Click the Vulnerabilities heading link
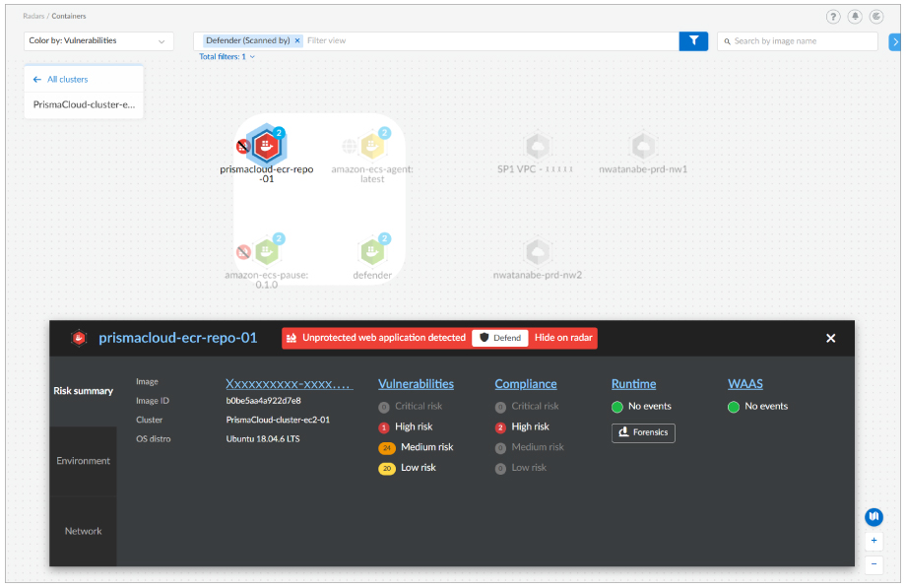Screen dimensions: 906x588 (416, 384)
